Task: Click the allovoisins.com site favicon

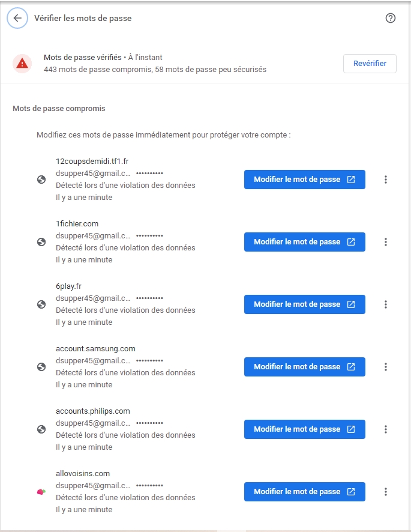Action: (x=41, y=492)
